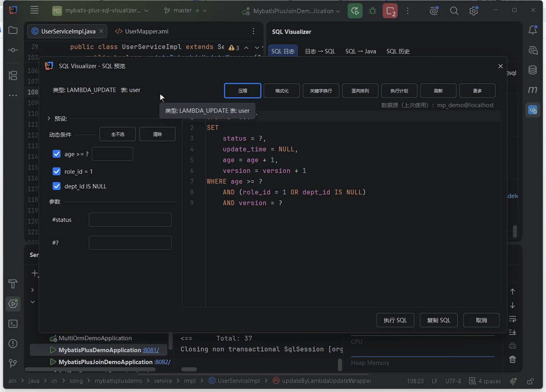Select the 日志 → SQL tab
The height and width of the screenshot is (392, 546).
[320, 51]
